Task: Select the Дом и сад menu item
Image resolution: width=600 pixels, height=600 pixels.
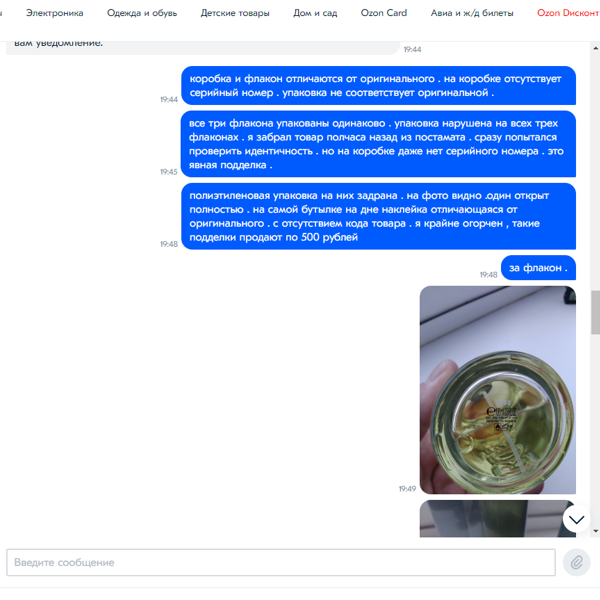Action: (315, 13)
